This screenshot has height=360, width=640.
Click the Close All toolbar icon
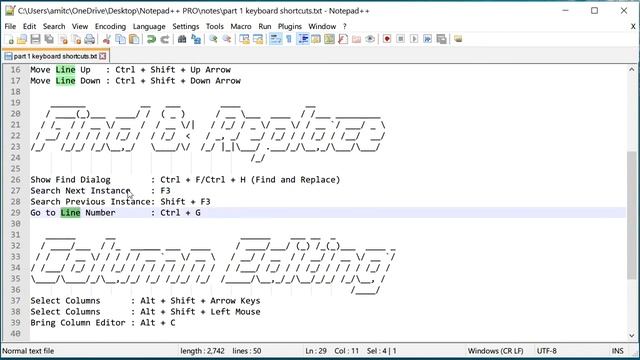[x=76, y=39]
